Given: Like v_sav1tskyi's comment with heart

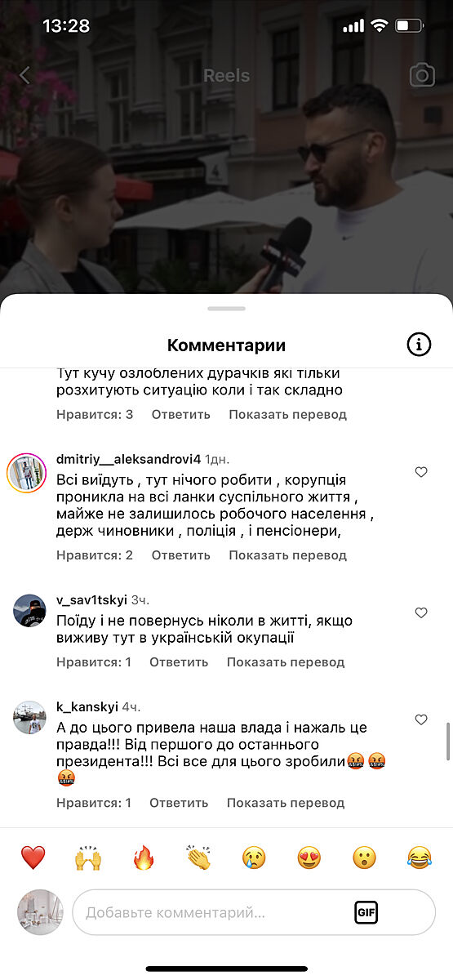Looking at the screenshot, I should tap(421, 612).
